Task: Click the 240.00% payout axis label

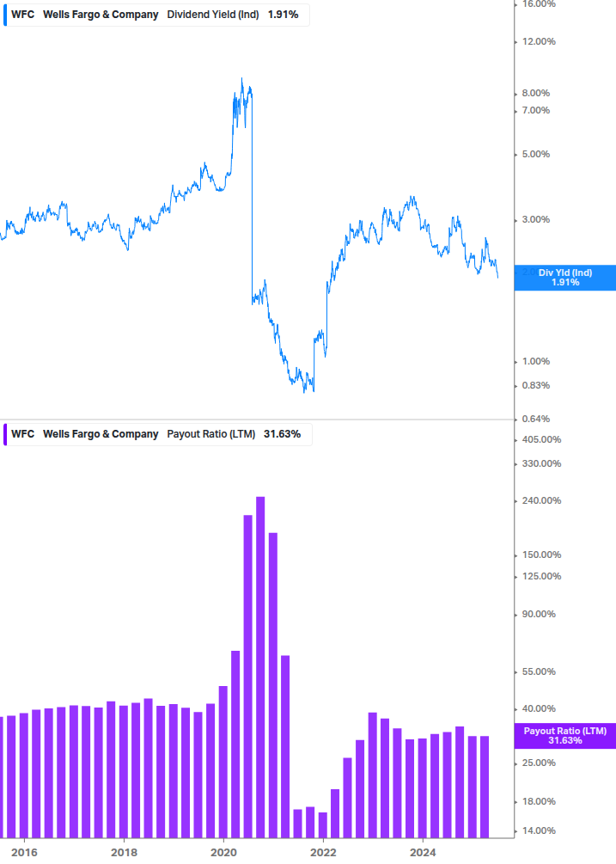Action: [541, 501]
